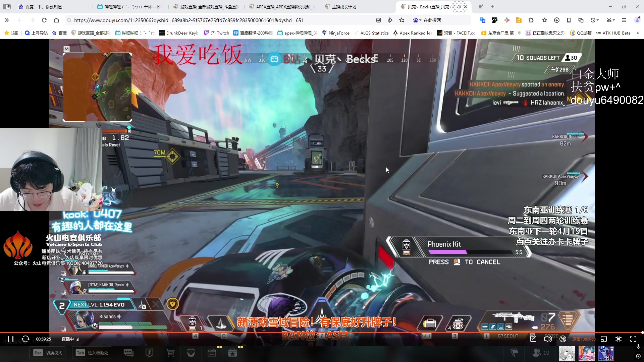Pause the Douyu live stream
This screenshot has width=644, height=362.
[11, 339]
